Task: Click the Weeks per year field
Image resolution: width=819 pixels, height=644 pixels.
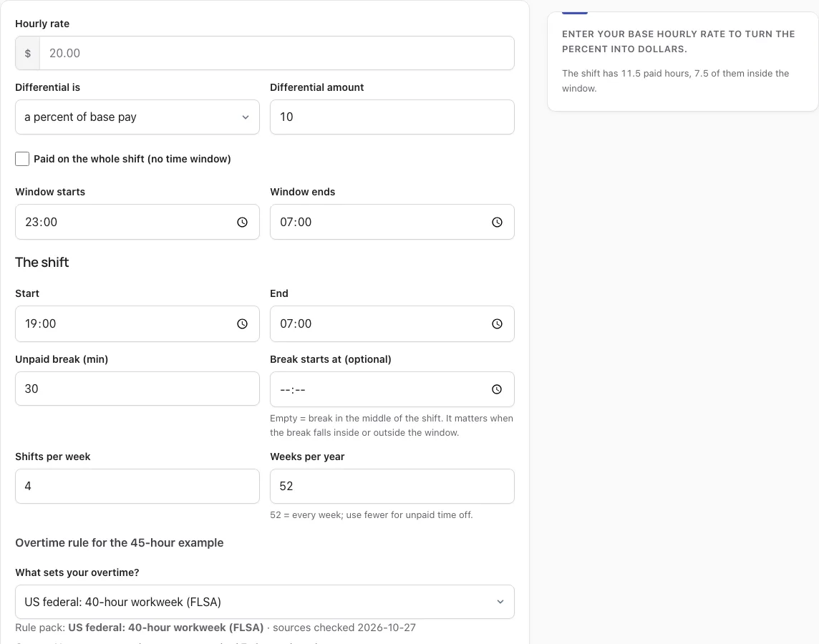Action: [x=392, y=487]
